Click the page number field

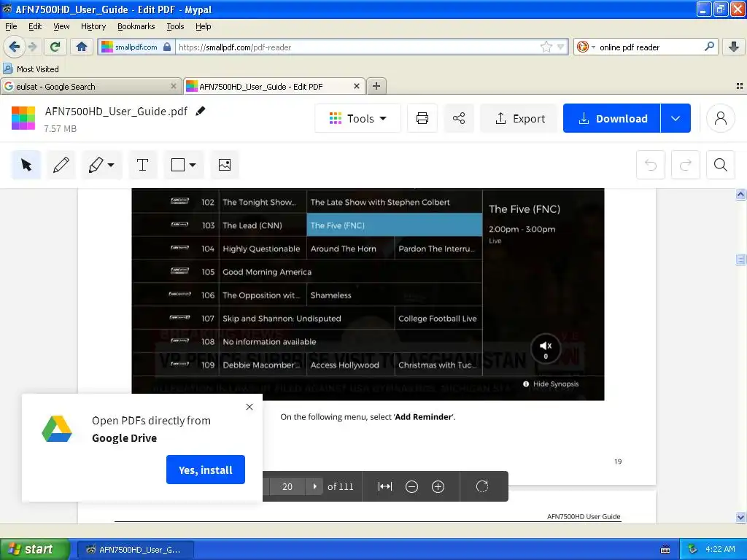287,486
